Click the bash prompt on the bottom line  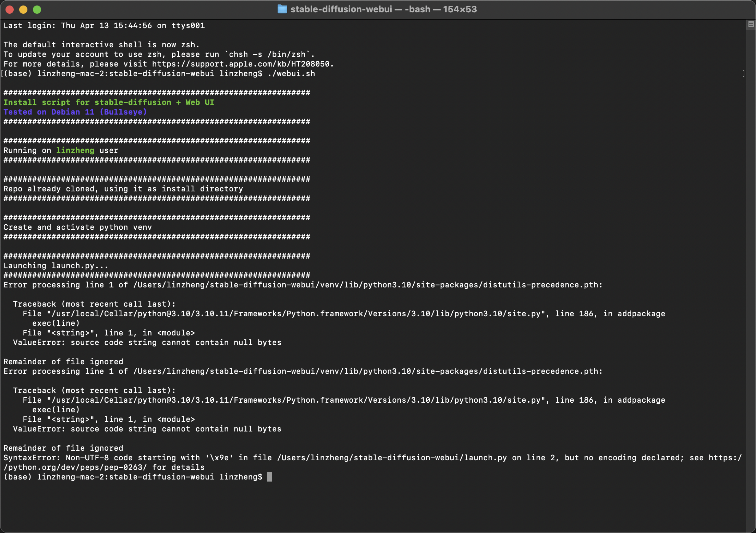click(134, 477)
